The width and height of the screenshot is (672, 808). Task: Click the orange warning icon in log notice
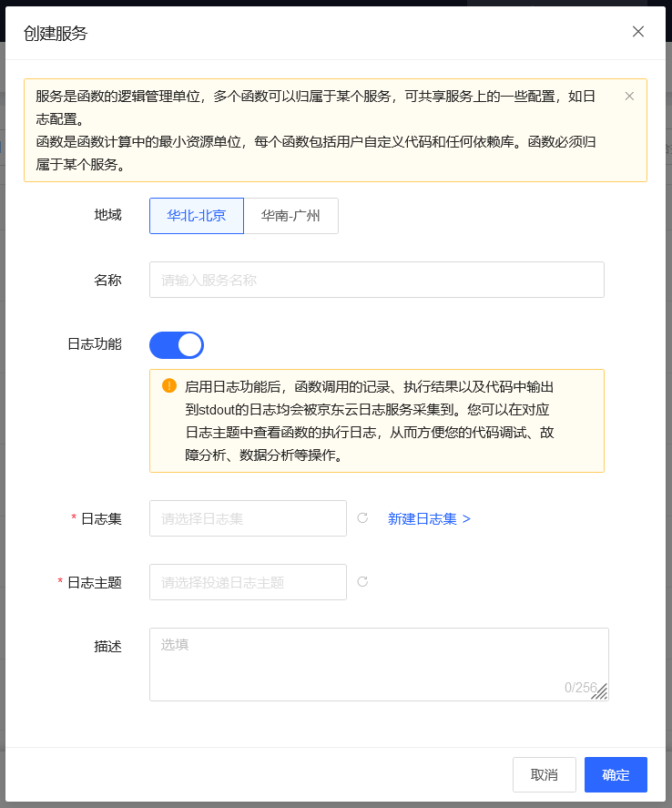(x=169, y=385)
